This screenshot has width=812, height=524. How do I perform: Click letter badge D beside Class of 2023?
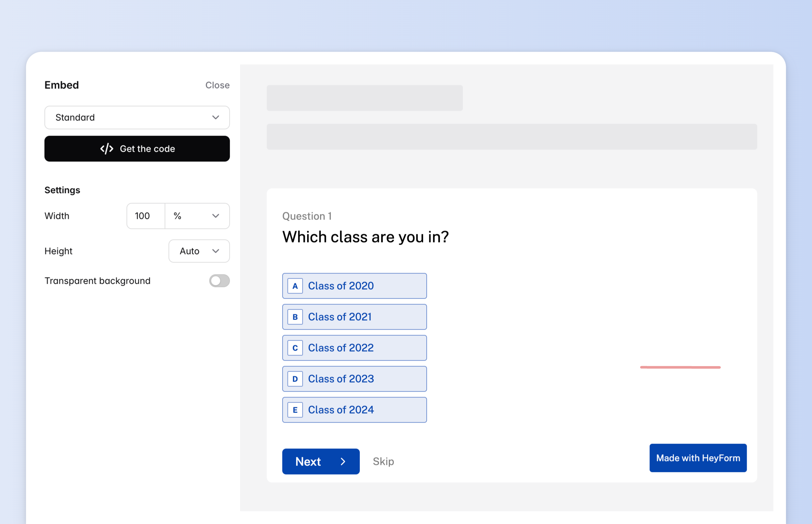(295, 379)
